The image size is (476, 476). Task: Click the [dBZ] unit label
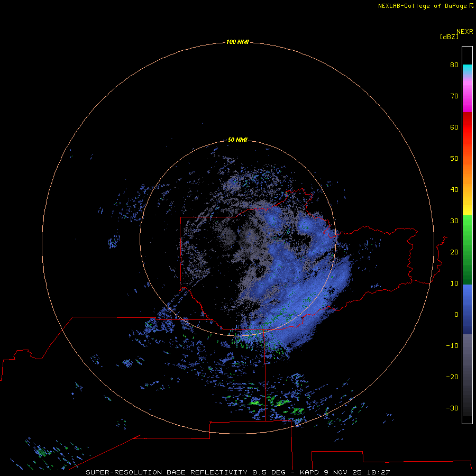pos(449,36)
